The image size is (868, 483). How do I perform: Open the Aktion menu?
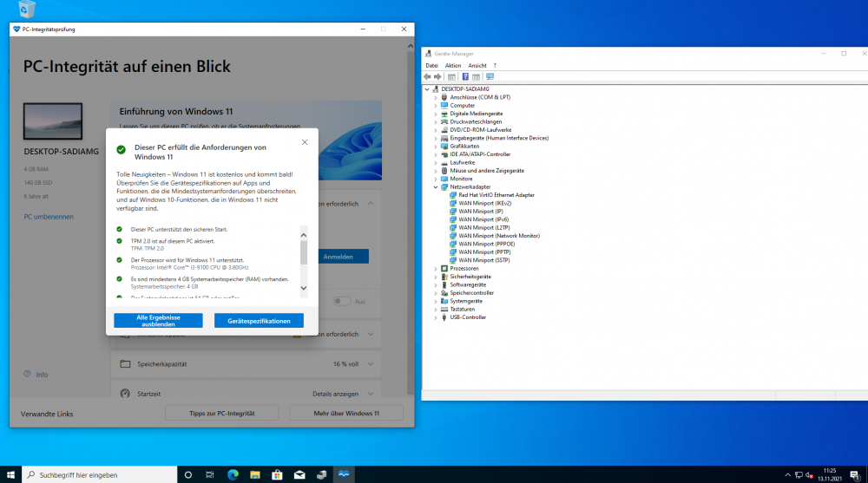453,65
